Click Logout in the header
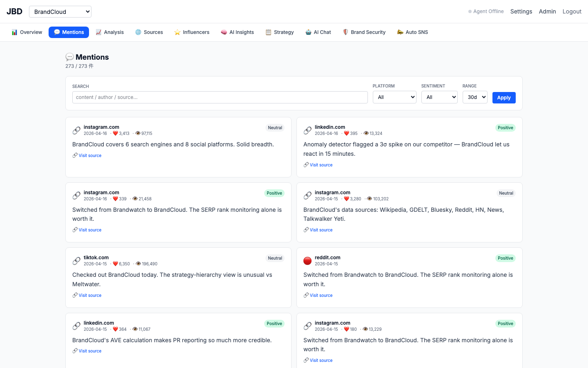 pyautogui.click(x=572, y=11)
